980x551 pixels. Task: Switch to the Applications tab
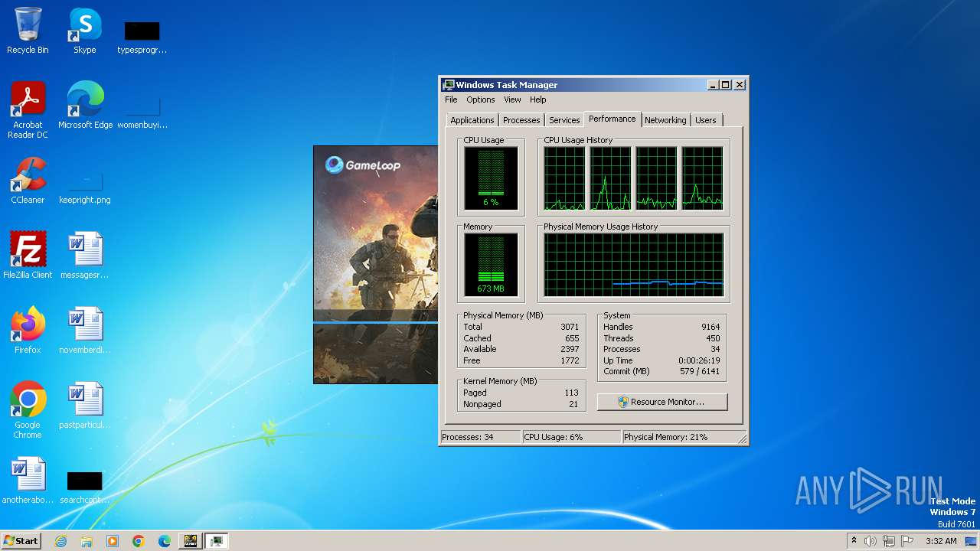coord(472,120)
